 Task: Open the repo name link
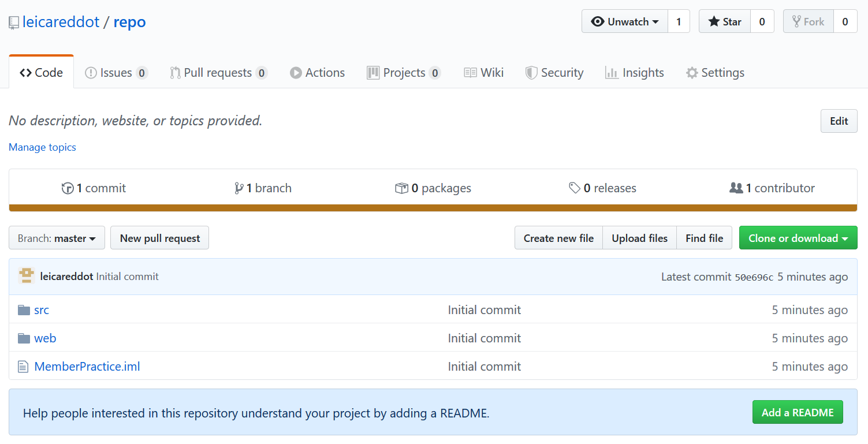(x=129, y=22)
